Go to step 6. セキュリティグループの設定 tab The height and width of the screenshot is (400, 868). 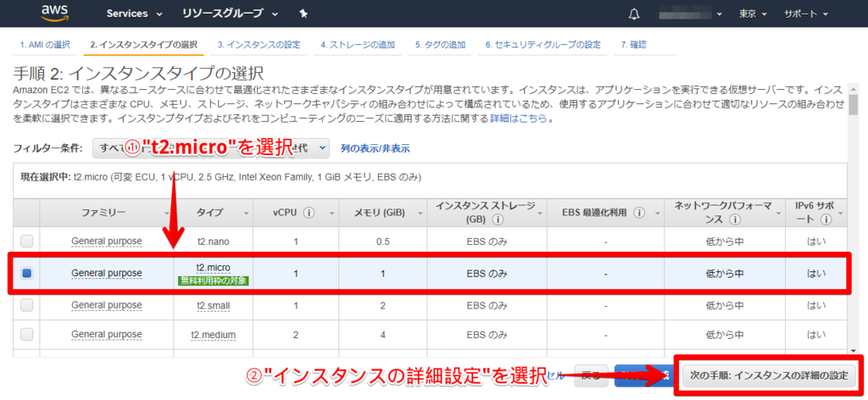(x=543, y=45)
